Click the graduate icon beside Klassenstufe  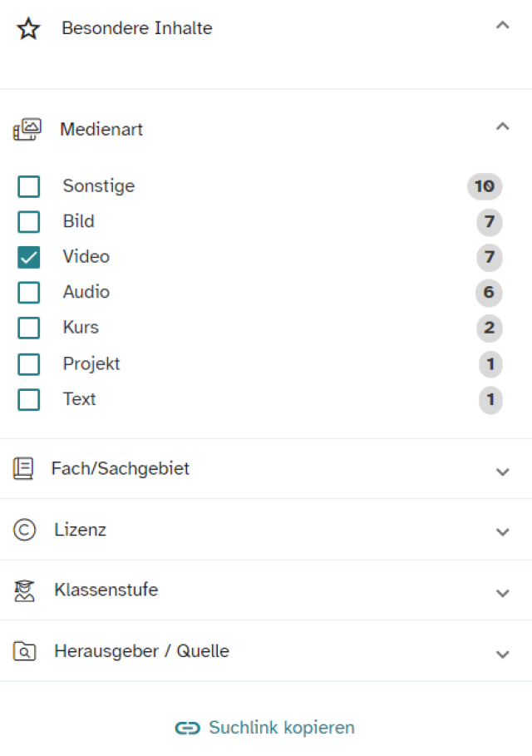(24, 590)
